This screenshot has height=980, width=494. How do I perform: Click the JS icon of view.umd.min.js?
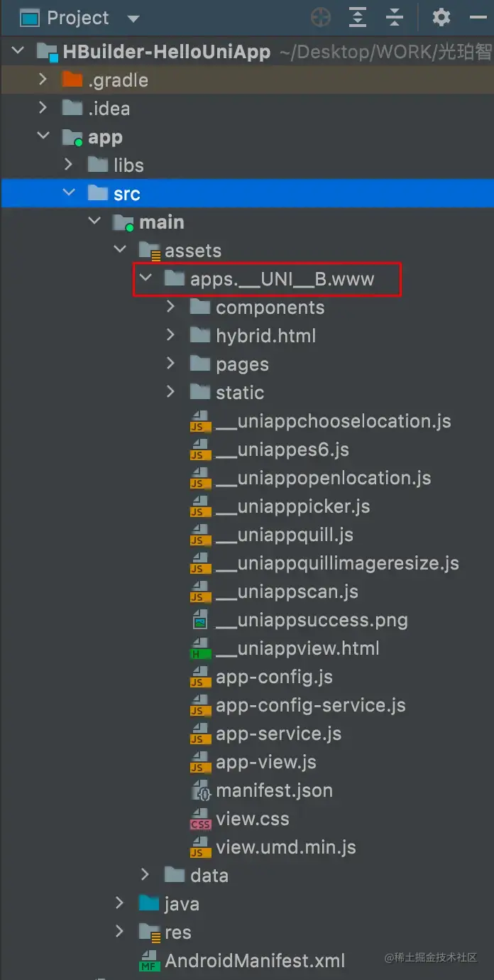[x=200, y=847]
